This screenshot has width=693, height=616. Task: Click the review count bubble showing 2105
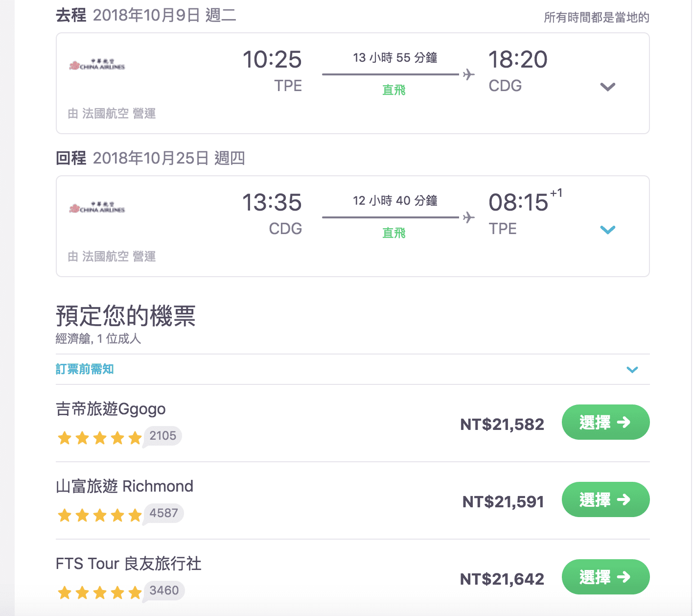[163, 436]
